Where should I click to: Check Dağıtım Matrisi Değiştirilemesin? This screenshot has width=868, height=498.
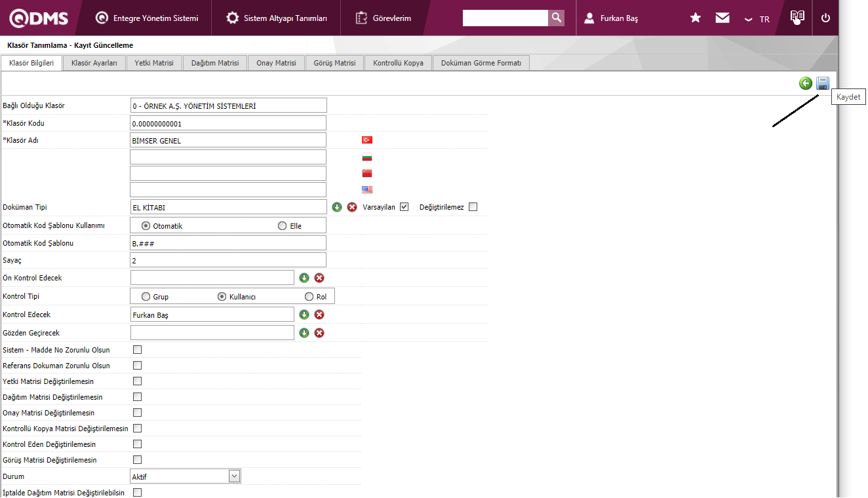(138, 397)
